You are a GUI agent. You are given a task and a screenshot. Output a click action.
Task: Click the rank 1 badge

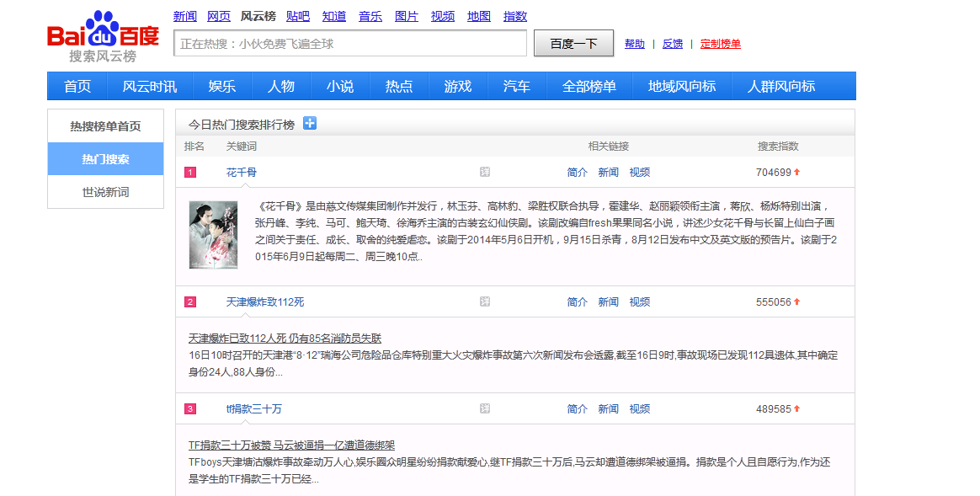(190, 173)
